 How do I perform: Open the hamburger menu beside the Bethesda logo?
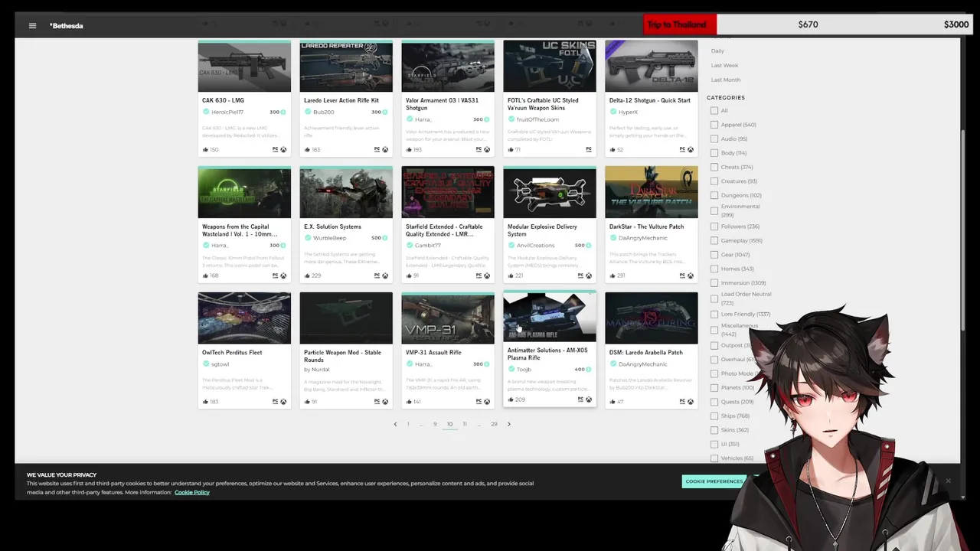pyautogui.click(x=32, y=26)
